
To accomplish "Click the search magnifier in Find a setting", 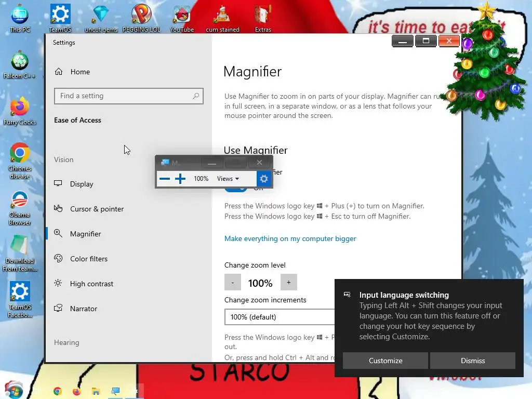I will pyautogui.click(x=196, y=96).
